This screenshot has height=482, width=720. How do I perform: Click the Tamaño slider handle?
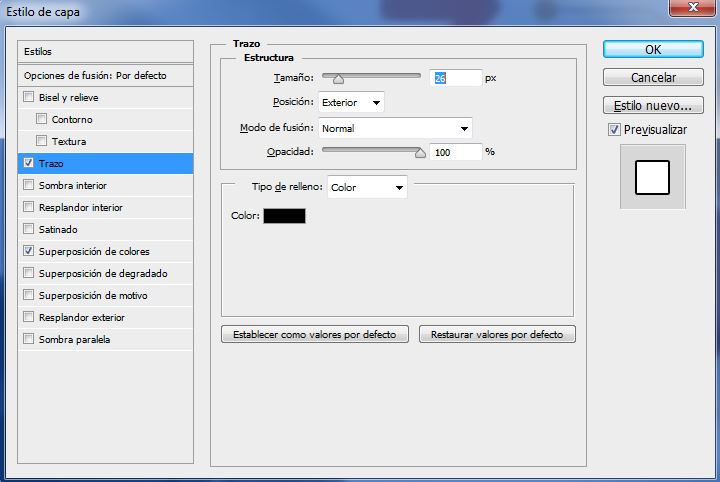[x=338, y=79]
